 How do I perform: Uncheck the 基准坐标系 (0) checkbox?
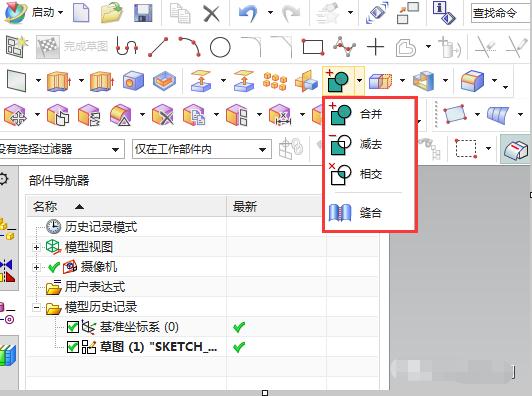coord(73,327)
